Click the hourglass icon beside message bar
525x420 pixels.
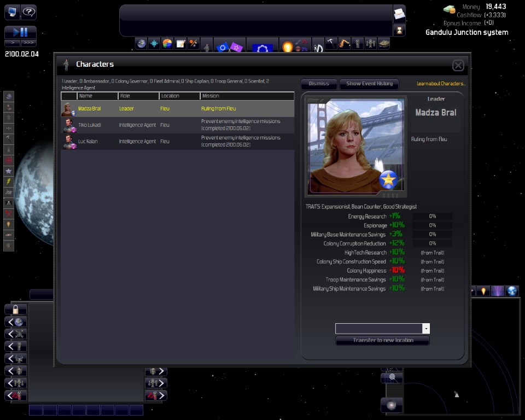[x=399, y=30]
